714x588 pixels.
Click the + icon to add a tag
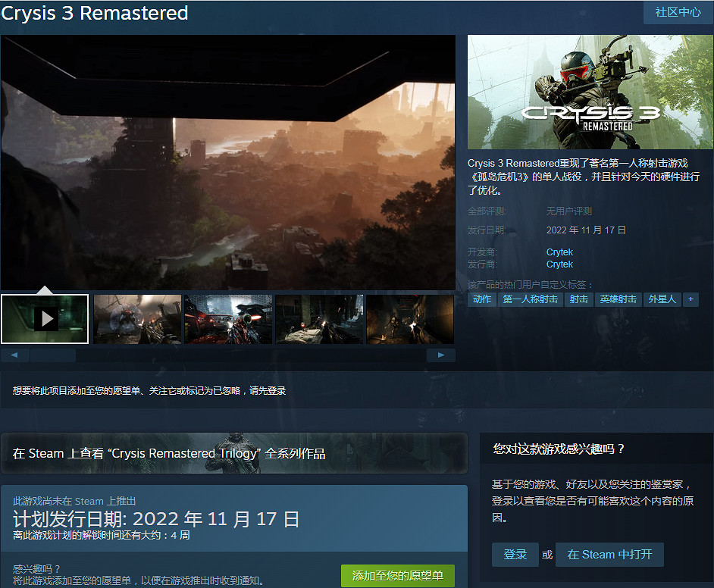tap(691, 299)
